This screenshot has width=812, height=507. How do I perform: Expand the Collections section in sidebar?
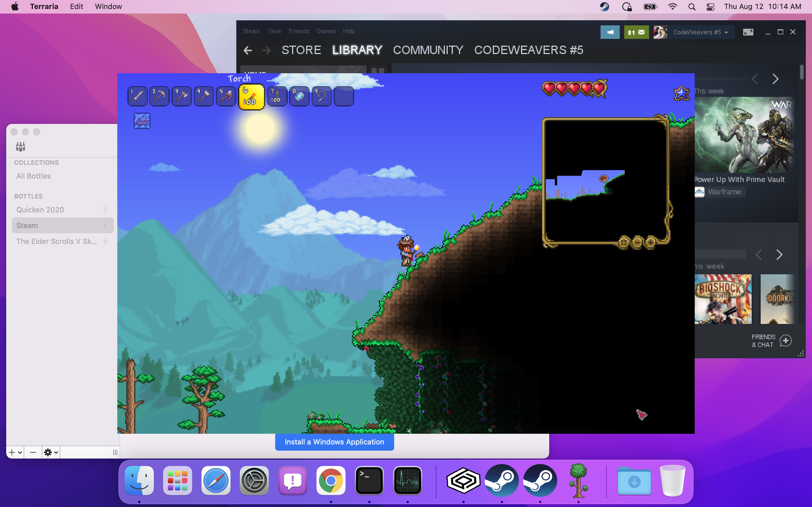(36, 162)
